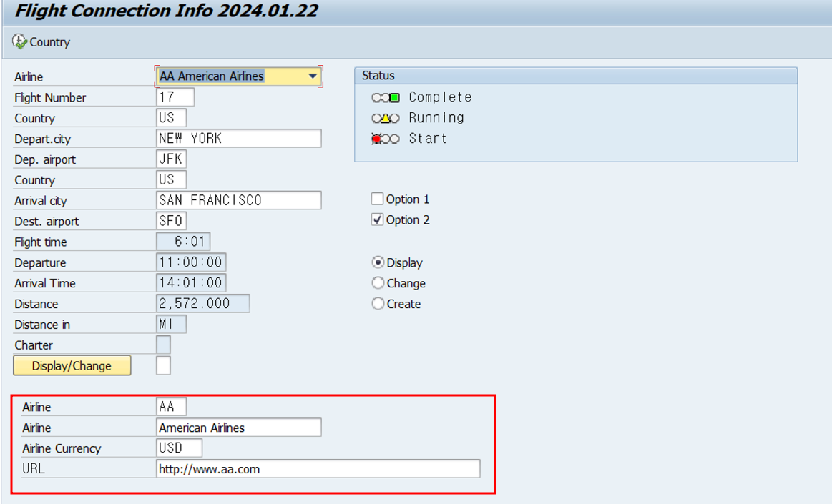832x504 pixels.
Task: Click the Distance field 2,572.000
Action: [202, 304]
